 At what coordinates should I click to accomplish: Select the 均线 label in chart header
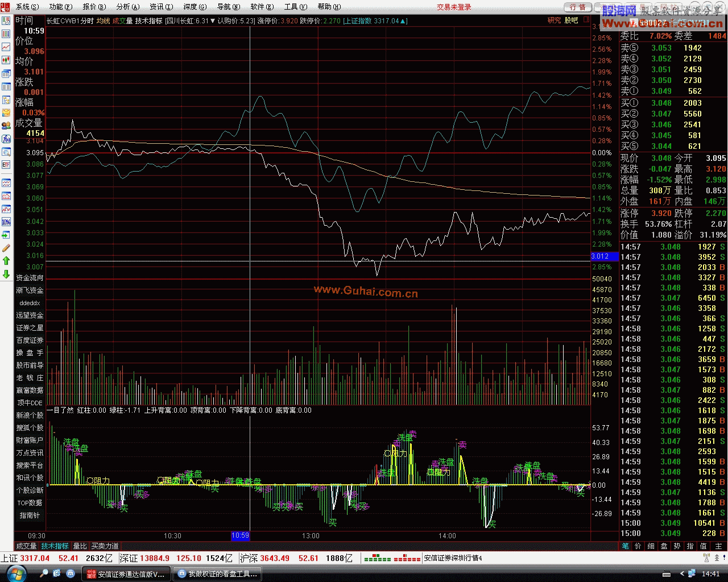[103, 21]
